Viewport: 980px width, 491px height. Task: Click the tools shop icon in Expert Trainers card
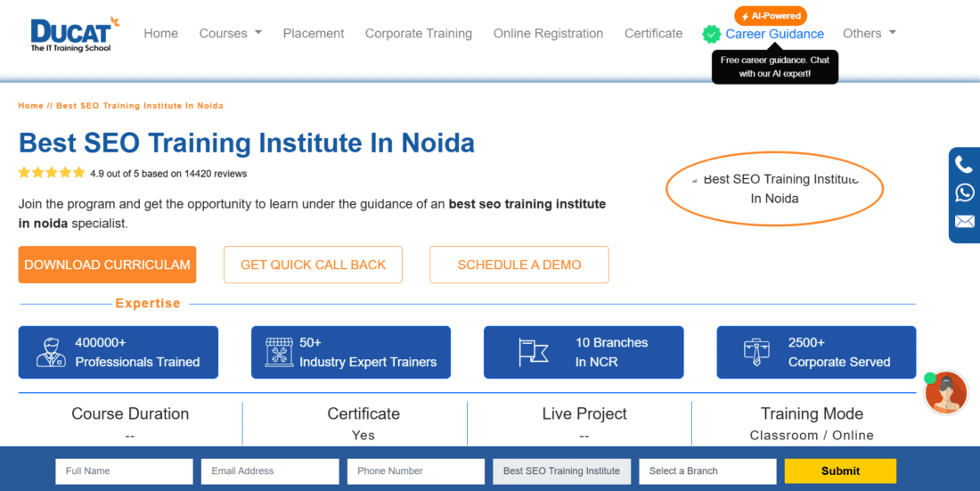(x=280, y=352)
